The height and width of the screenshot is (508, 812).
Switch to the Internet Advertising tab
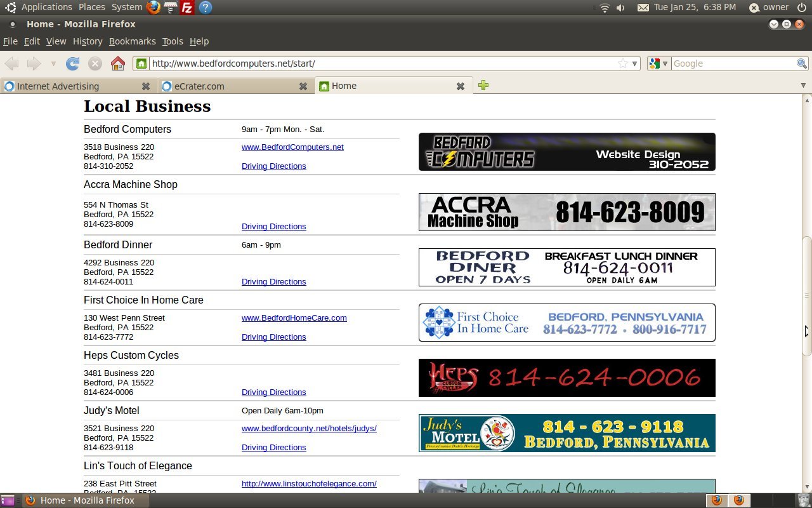[79, 86]
